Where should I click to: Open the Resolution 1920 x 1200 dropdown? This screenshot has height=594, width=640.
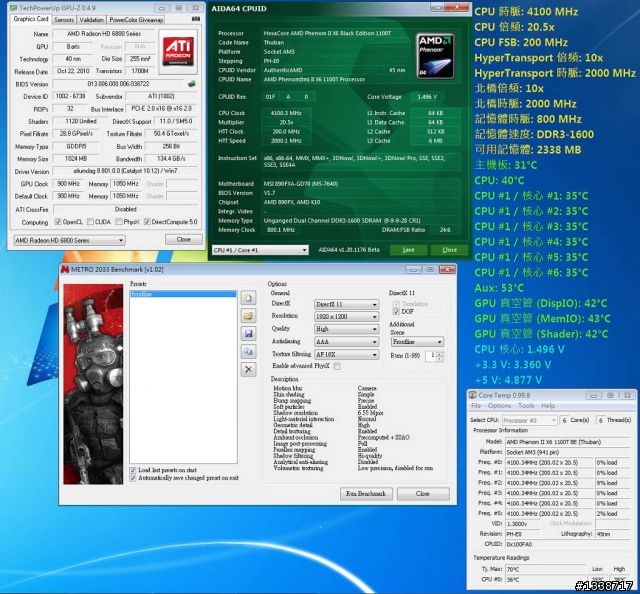point(347,317)
